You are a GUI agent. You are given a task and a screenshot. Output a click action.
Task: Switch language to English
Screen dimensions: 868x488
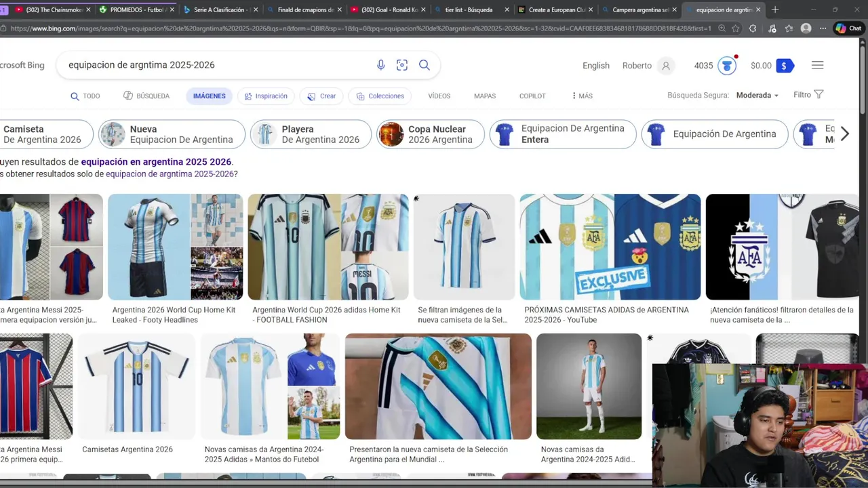pyautogui.click(x=596, y=66)
